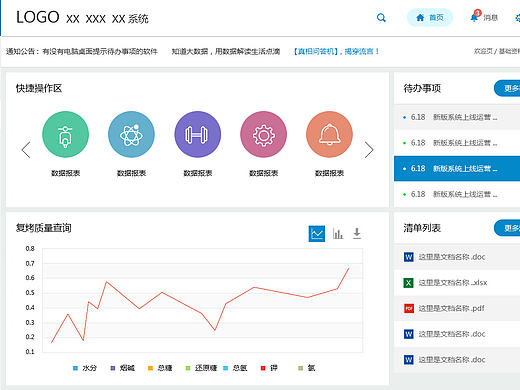This screenshot has height=390, width=520.
Task: Click the purple dumbbell quick-action icon
Action: [x=197, y=134]
